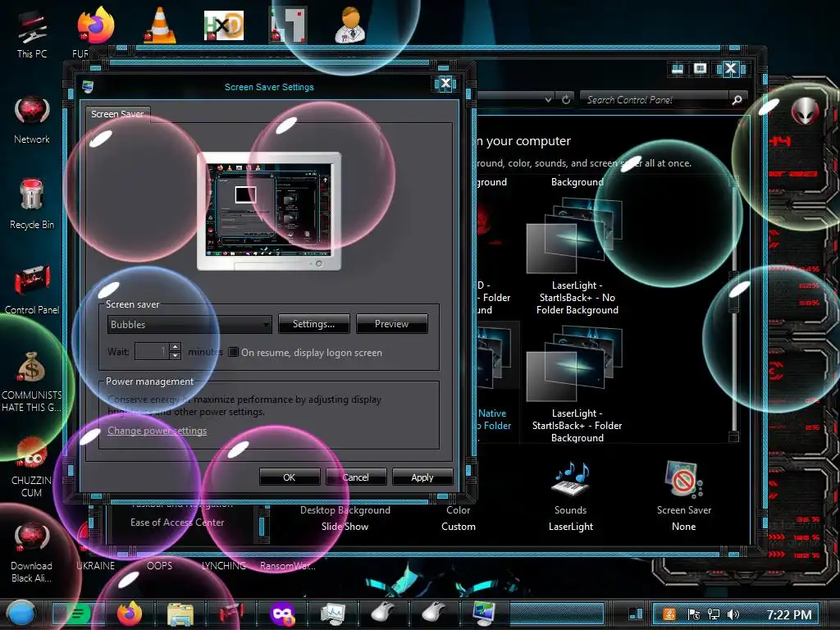Viewport: 840px width, 630px height.
Task: Click the orange Java tray icon
Action: 669,614
